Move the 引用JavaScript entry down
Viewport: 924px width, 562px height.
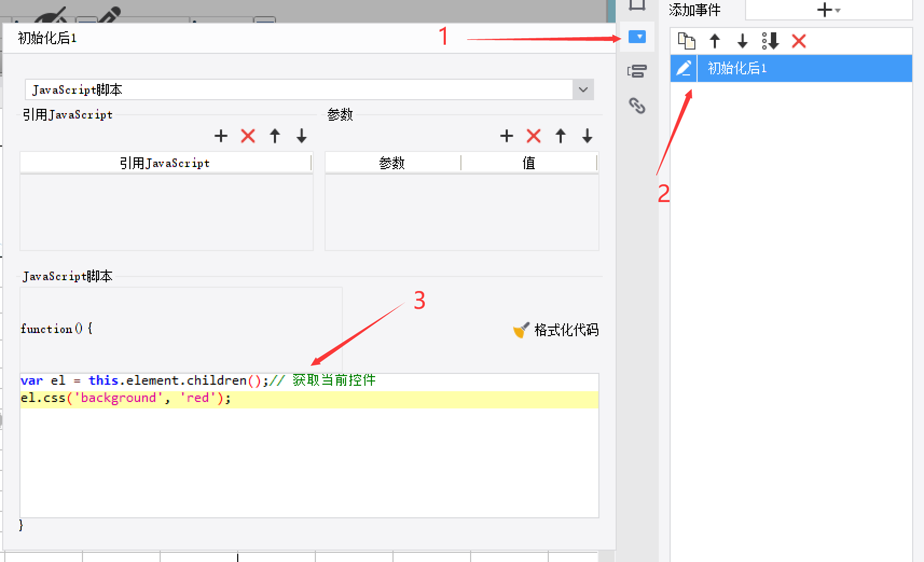(302, 136)
